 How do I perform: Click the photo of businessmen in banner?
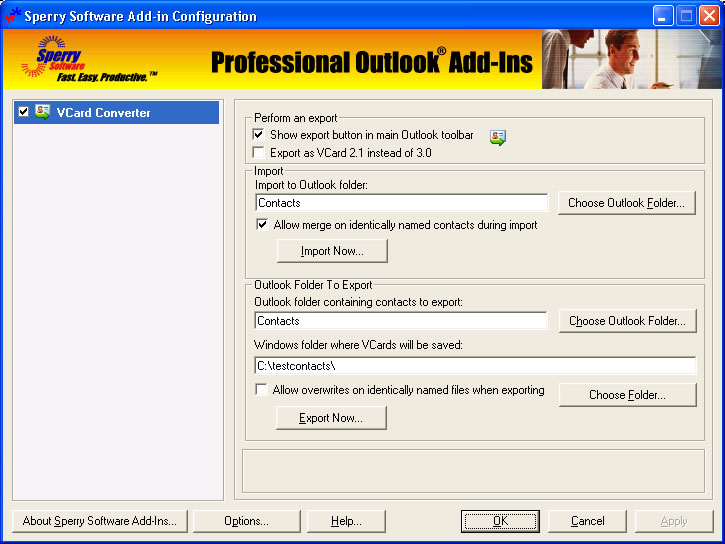coord(631,59)
